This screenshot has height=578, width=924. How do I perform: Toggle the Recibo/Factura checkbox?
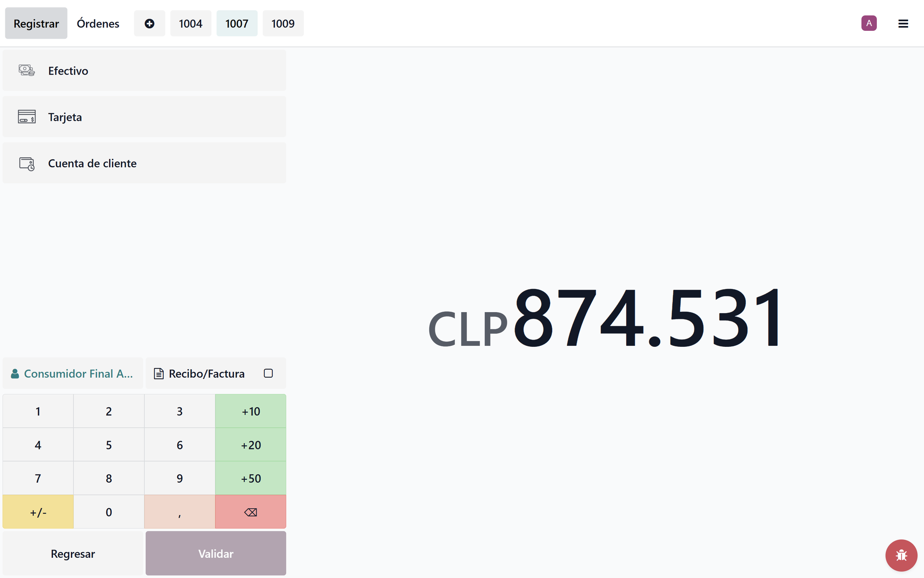tap(268, 373)
